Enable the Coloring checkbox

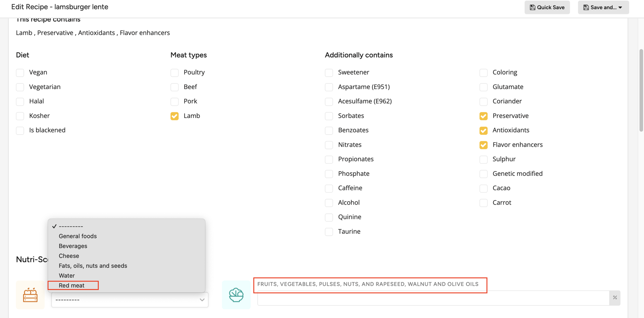coord(483,72)
